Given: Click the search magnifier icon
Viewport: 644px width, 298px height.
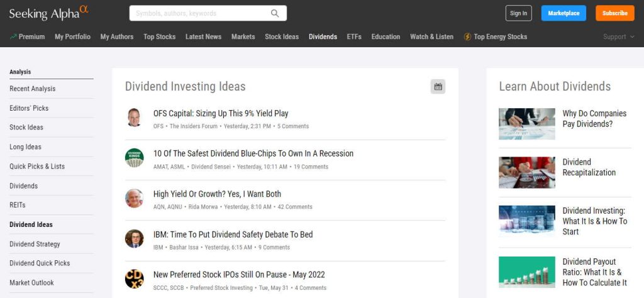Looking at the screenshot, I should coord(275,13).
